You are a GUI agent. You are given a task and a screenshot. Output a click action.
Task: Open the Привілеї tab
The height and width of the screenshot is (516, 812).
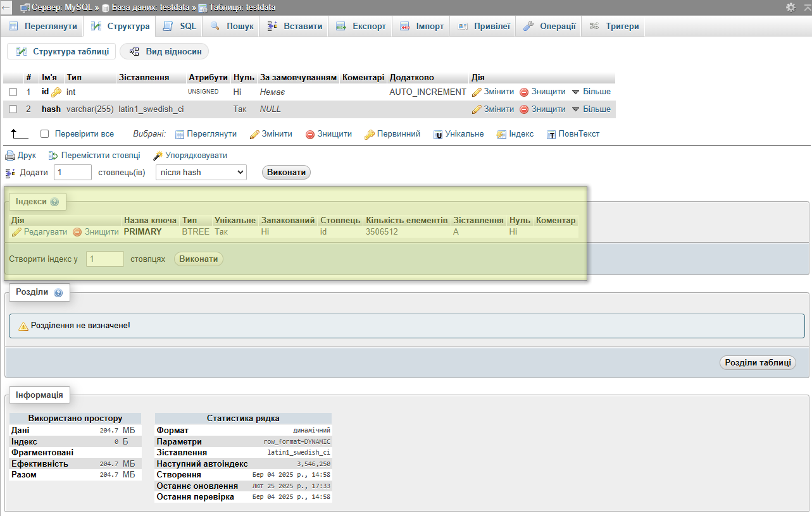point(484,27)
